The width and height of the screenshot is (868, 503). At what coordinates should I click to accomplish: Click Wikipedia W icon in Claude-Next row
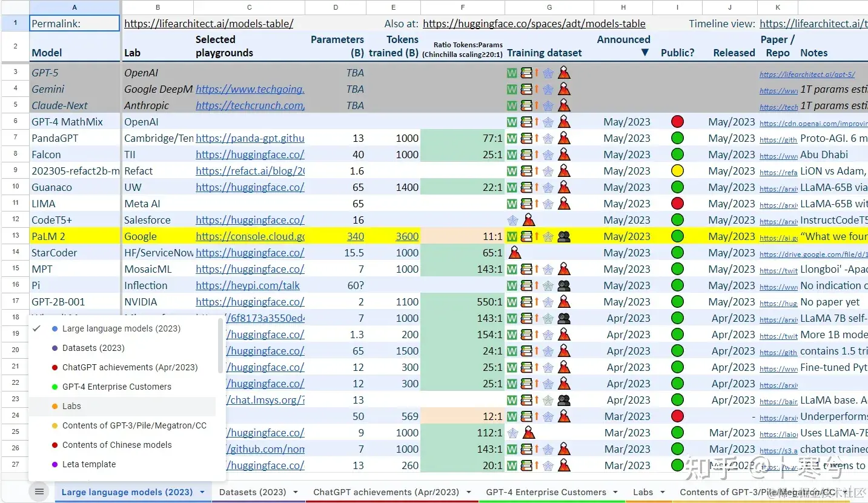512,105
